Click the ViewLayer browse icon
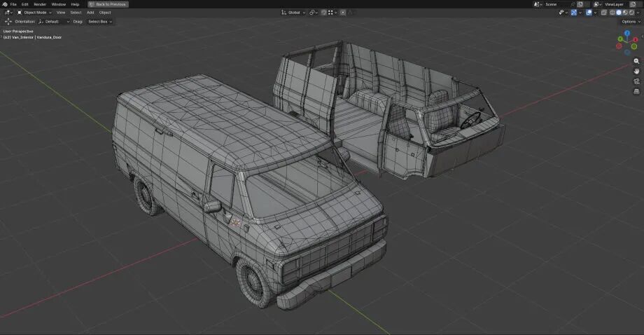 click(598, 4)
